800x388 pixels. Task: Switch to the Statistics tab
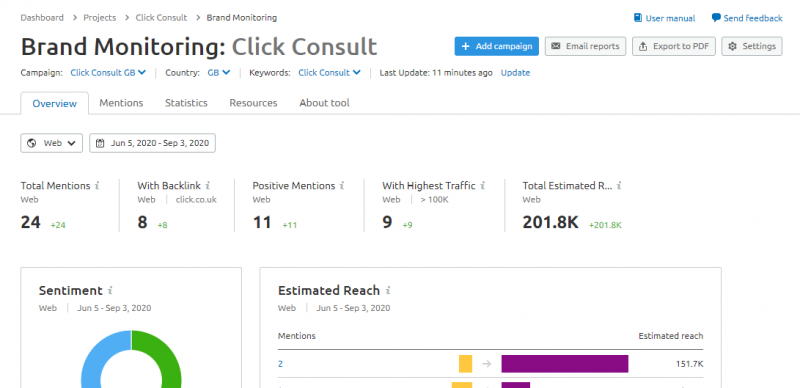coord(186,103)
